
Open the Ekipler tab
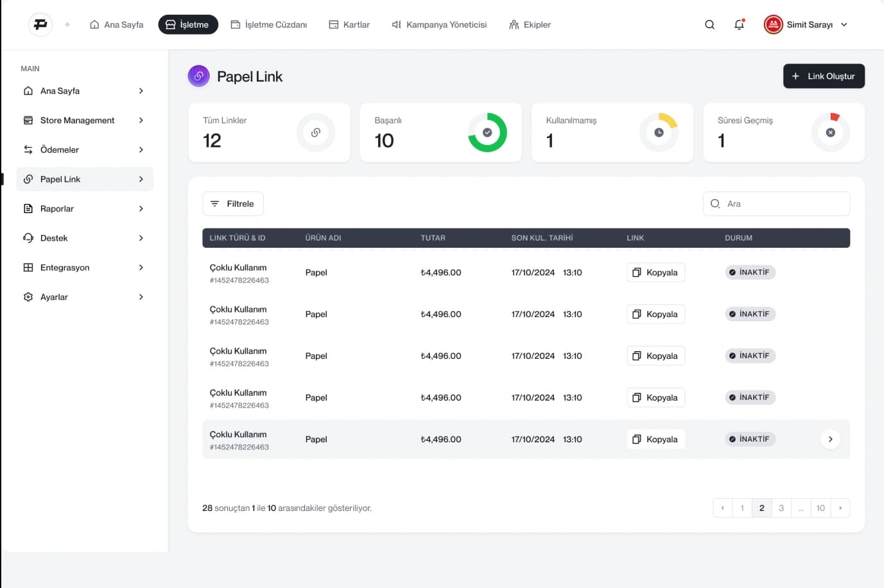tap(530, 24)
